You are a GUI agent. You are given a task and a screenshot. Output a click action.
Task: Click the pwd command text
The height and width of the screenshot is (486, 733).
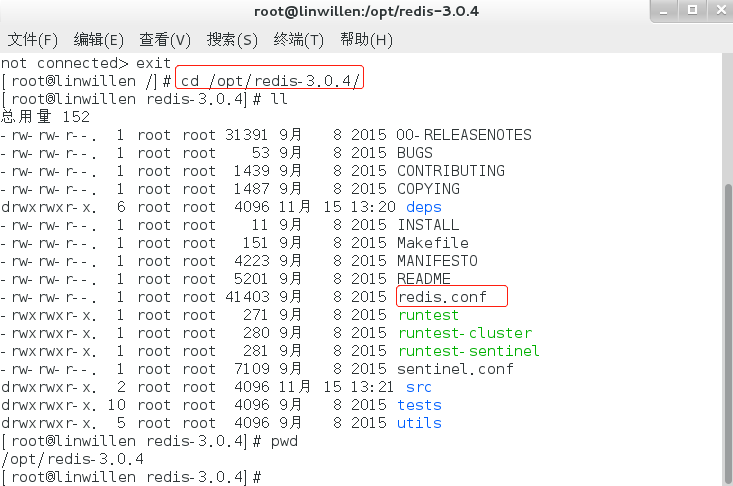click(x=284, y=441)
